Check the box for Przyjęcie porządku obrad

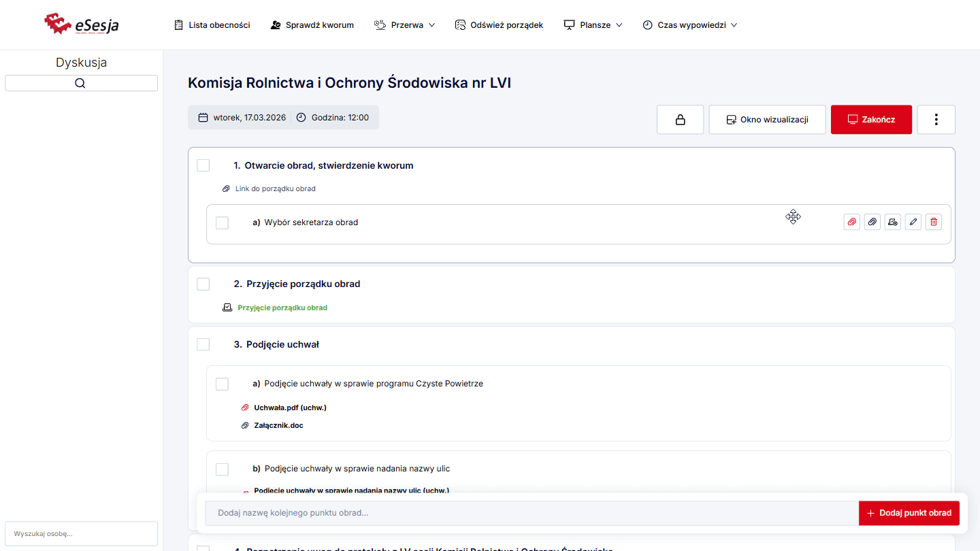click(x=203, y=284)
